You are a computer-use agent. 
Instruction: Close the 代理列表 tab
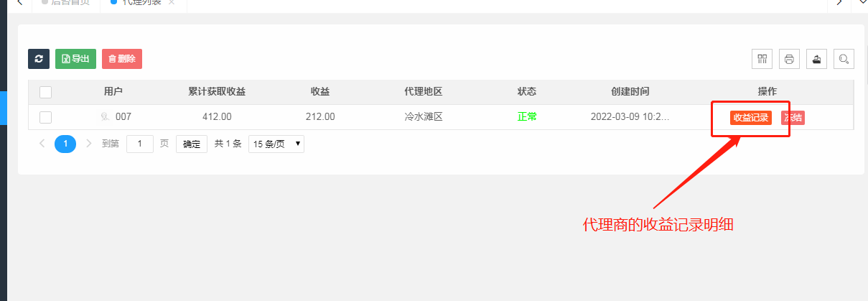point(171,3)
